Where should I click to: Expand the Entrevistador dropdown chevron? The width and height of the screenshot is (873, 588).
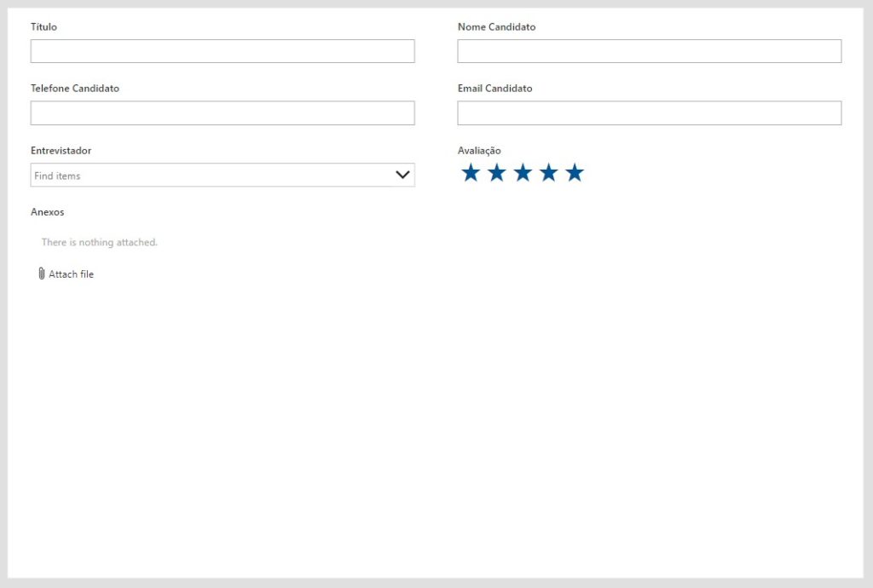pyautogui.click(x=402, y=175)
